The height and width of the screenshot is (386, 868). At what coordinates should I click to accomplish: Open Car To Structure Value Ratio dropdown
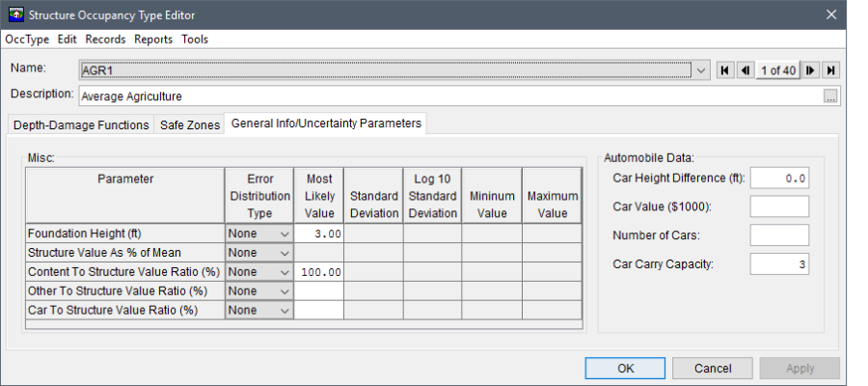click(284, 310)
